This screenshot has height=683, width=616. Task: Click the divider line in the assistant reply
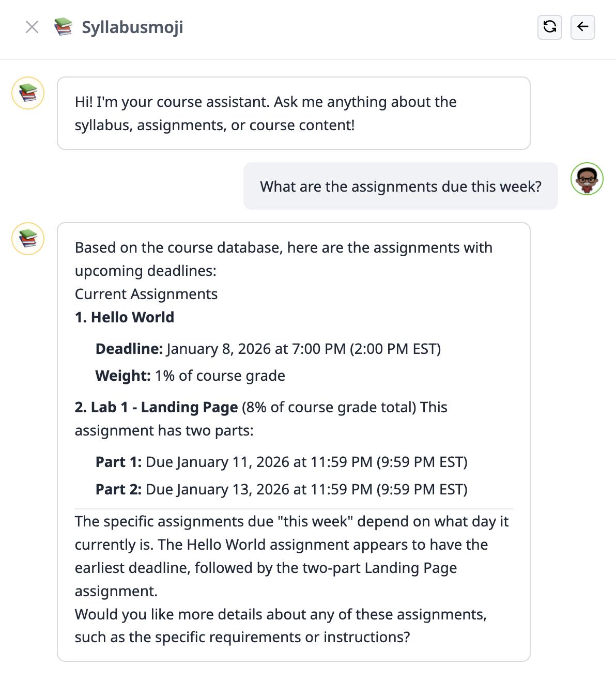click(294, 507)
